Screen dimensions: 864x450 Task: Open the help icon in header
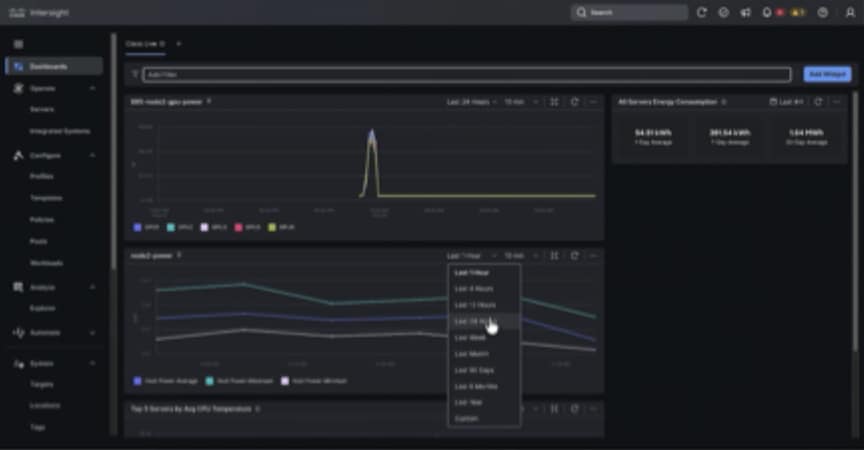(x=823, y=12)
